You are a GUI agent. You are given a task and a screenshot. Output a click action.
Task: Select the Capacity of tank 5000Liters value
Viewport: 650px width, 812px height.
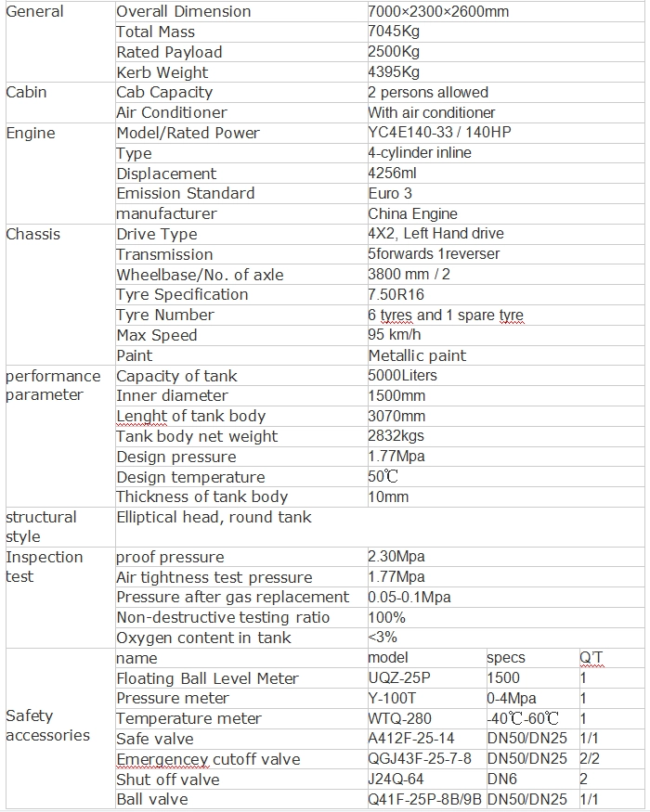tap(402, 376)
